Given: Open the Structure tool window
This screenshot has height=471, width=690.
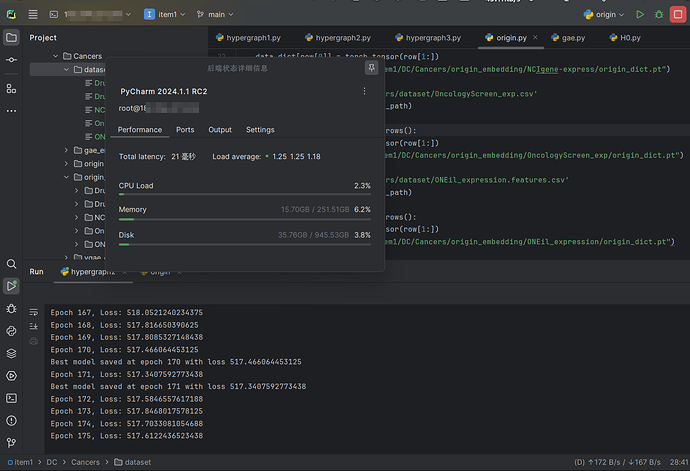Looking at the screenshot, I should coord(11,88).
